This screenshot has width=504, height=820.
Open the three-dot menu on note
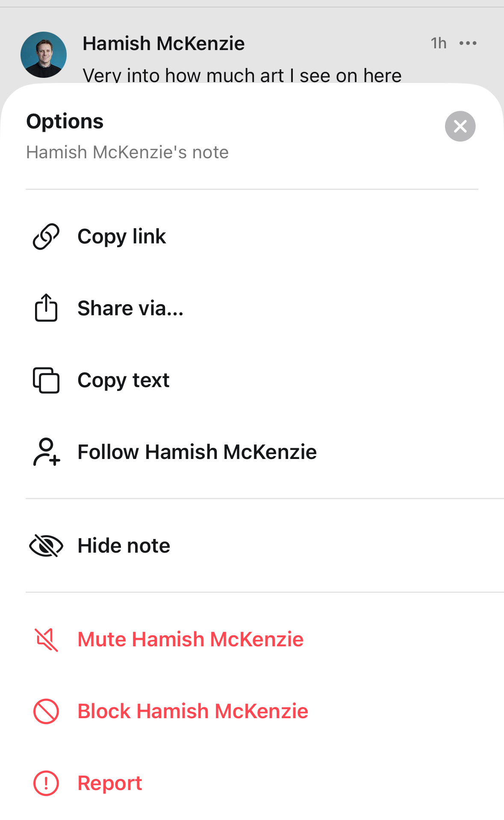point(468,43)
